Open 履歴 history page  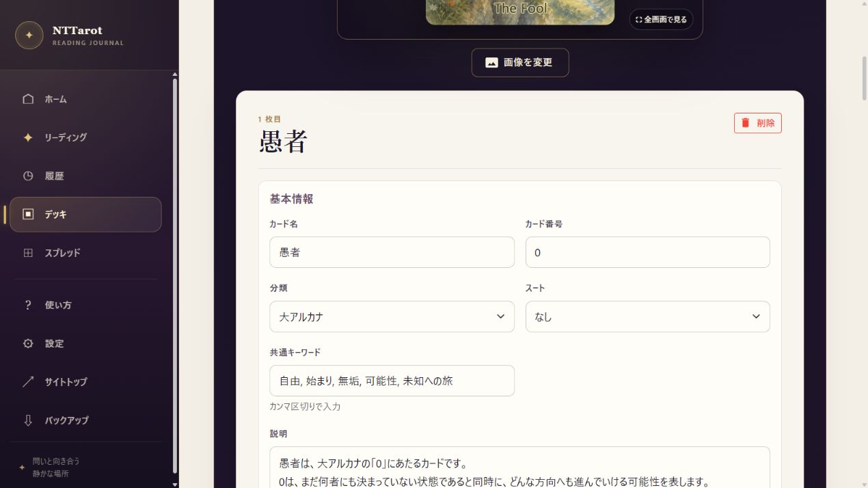pos(85,176)
